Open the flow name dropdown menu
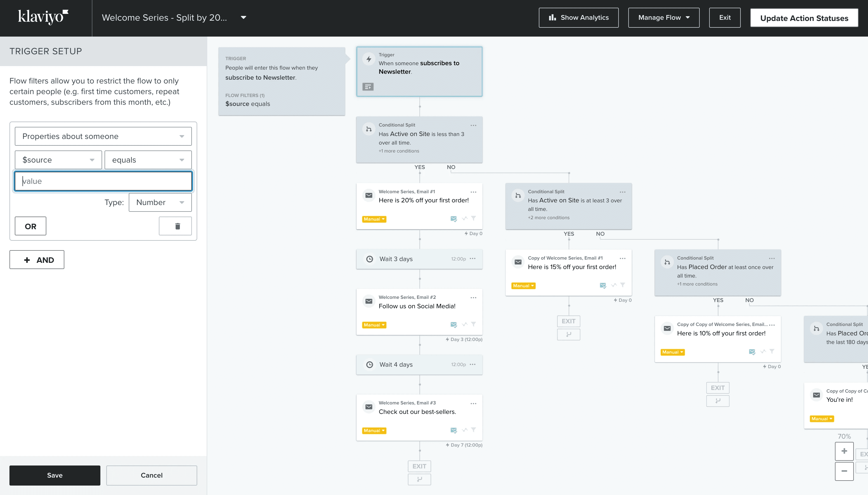 coord(243,17)
